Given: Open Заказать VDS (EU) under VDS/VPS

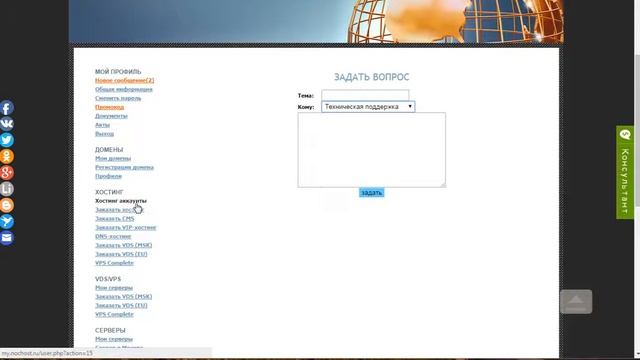Looking at the screenshot, I should (121, 306).
